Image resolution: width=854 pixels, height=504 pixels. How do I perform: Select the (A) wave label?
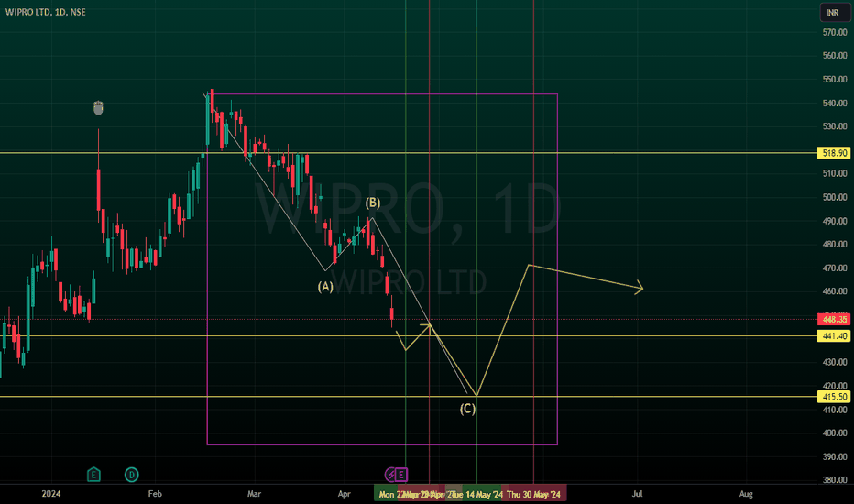(325, 287)
